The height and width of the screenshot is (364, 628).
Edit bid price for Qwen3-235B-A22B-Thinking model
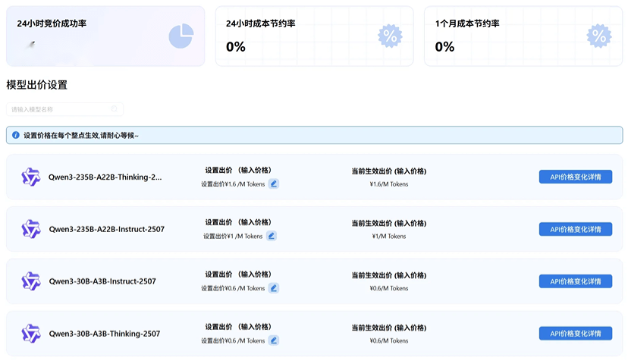(x=274, y=184)
